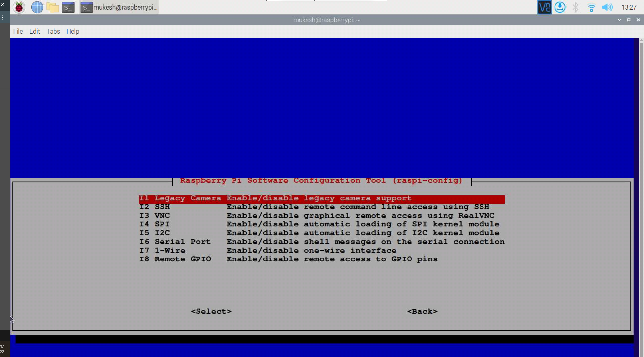
Task: Open the Tabs menu
Action: pyautogui.click(x=53, y=31)
